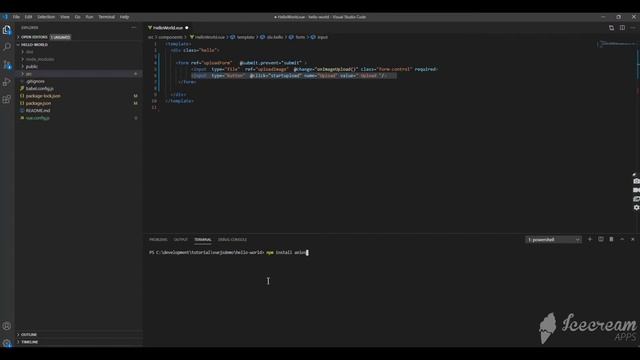The image size is (640, 360).
Task: Click the template breadcrumb segment
Action: coord(246,37)
